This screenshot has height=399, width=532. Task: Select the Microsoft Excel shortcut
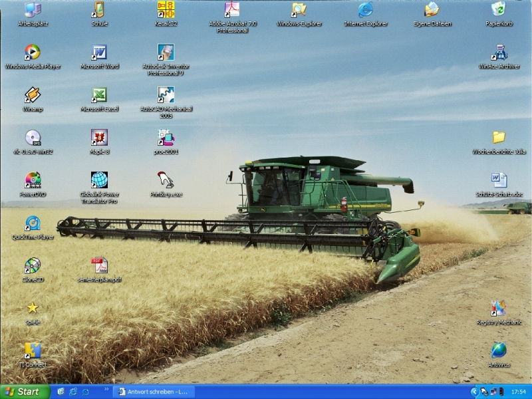pos(99,95)
